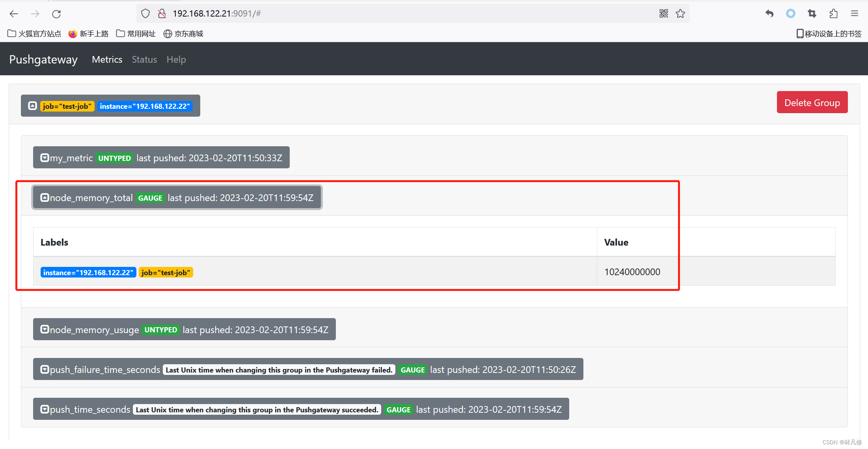Open the extensions puzzle menu
This screenshot has height=449, width=868.
click(833, 14)
